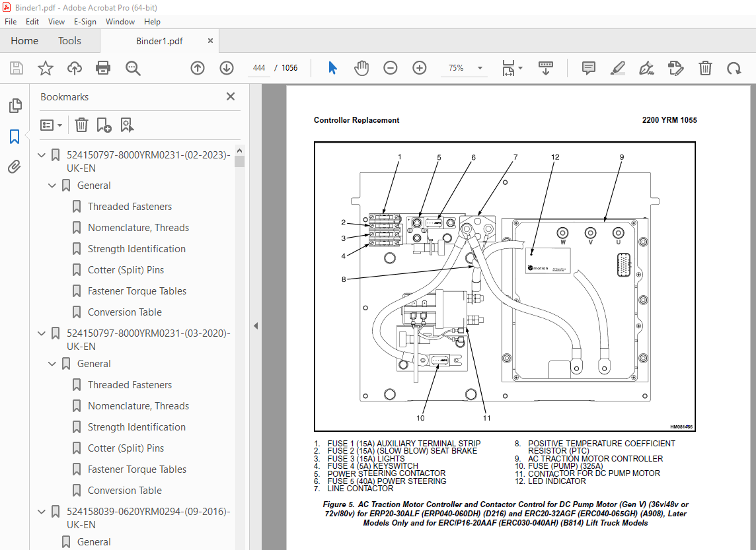Open the E-Sign menu
The width and height of the screenshot is (756, 550).
[85, 22]
